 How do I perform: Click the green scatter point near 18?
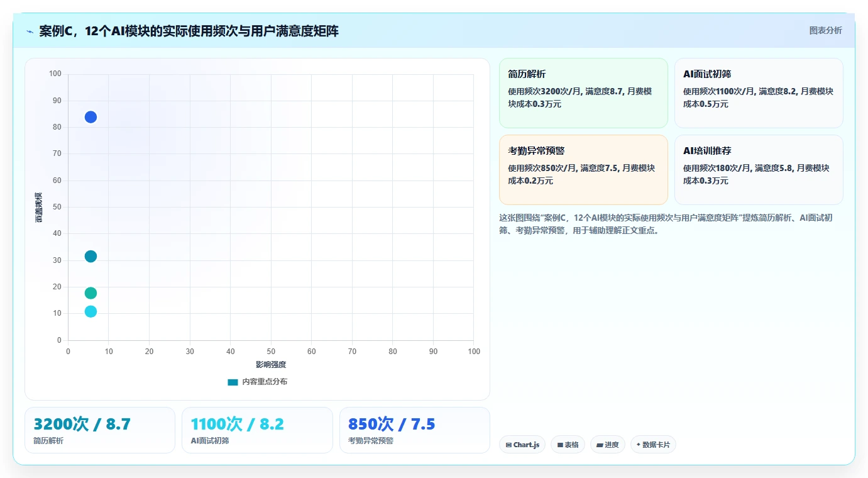click(91, 293)
